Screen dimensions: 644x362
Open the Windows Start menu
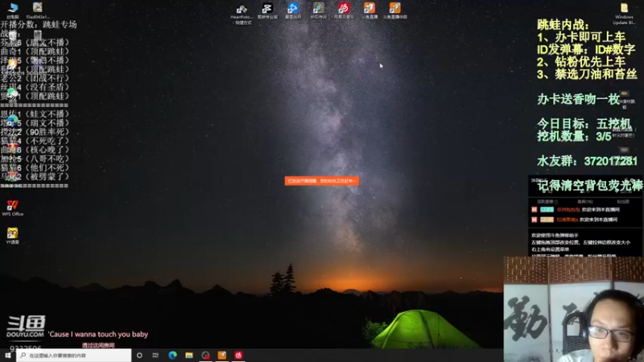pos(8,356)
